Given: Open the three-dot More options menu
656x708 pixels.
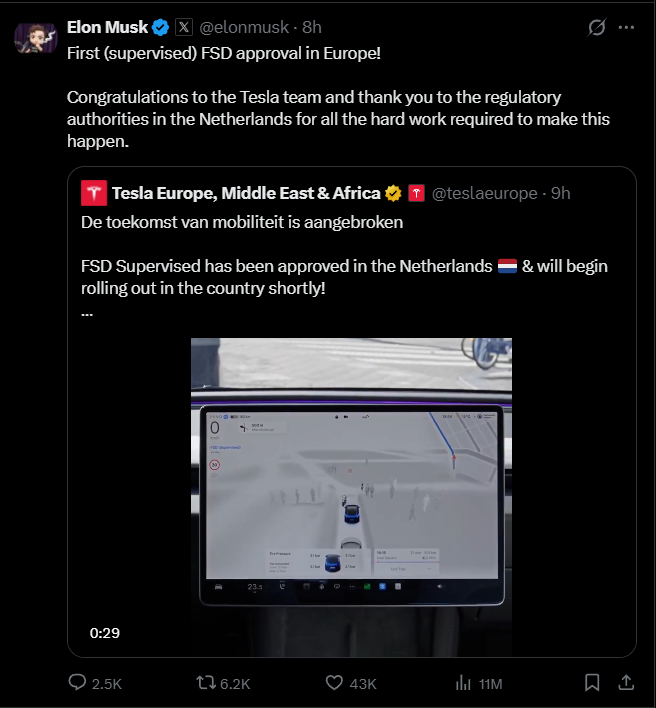Looking at the screenshot, I should click(627, 27).
